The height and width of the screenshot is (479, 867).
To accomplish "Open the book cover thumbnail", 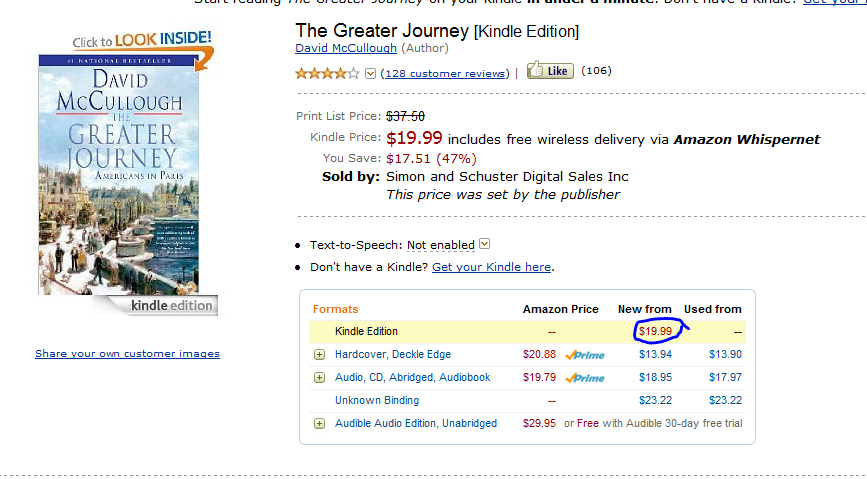I will point(119,175).
